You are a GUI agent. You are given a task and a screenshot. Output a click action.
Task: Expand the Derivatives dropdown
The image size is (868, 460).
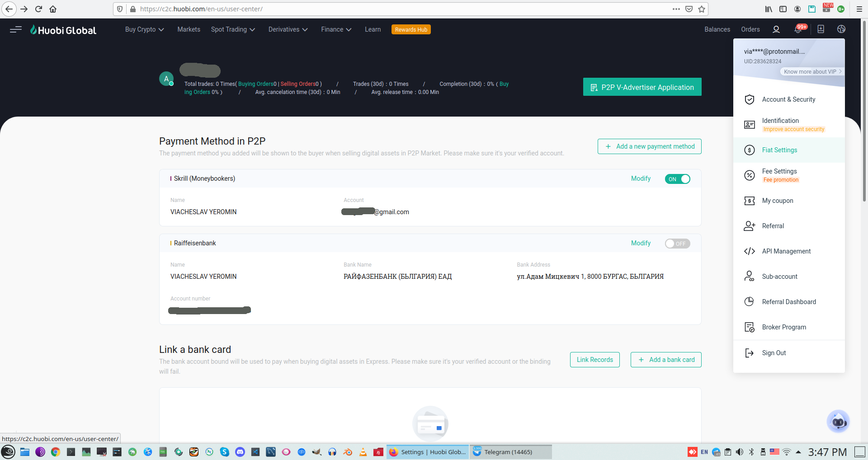pyautogui.click(x=288, y=29)
